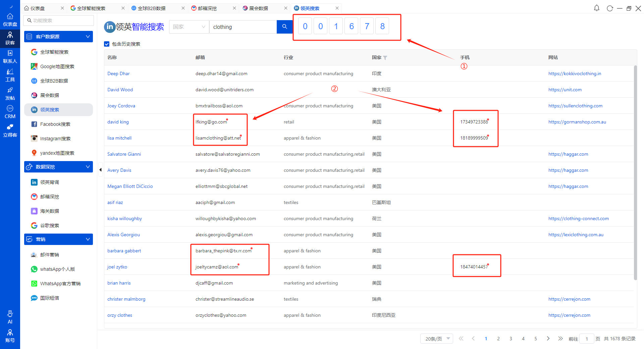The height and width of the screenshot is (349, 644).
Task: Click the blue search magnifier button
Action: tap(284, 27)
